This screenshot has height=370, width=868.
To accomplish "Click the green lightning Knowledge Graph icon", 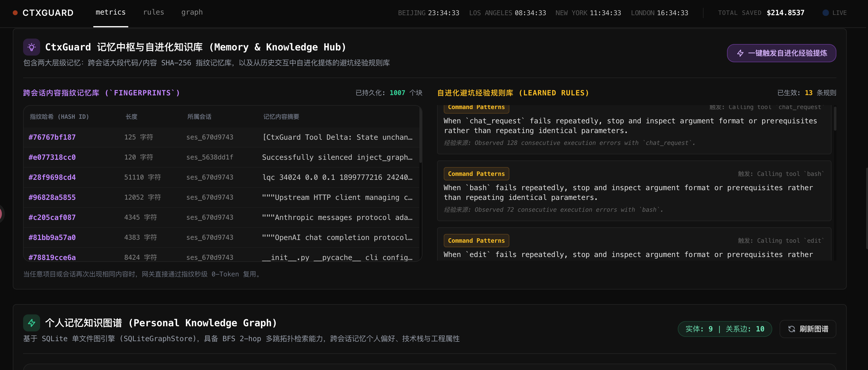I will [x=32, y=323].
